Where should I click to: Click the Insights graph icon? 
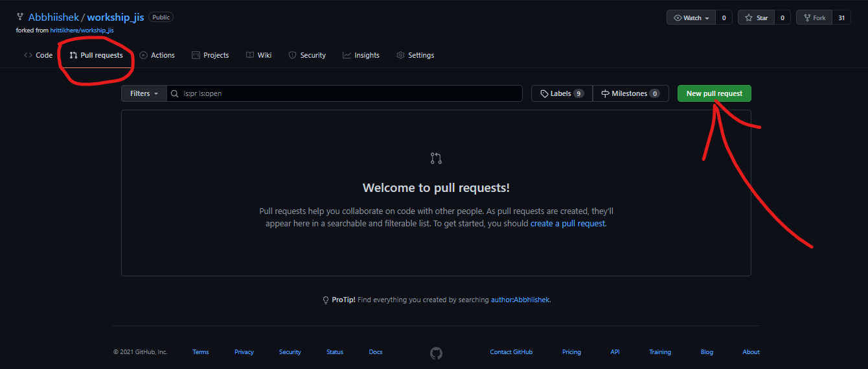(x=347, y=55)
